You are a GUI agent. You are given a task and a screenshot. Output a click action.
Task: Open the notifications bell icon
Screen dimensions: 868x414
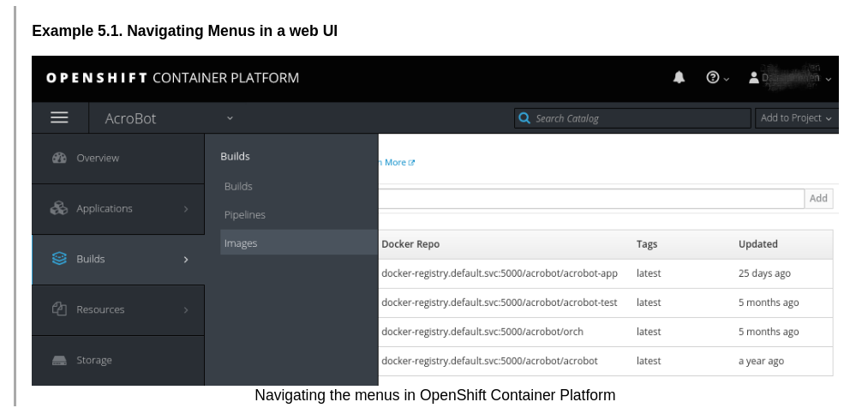(x=679, y=77)
